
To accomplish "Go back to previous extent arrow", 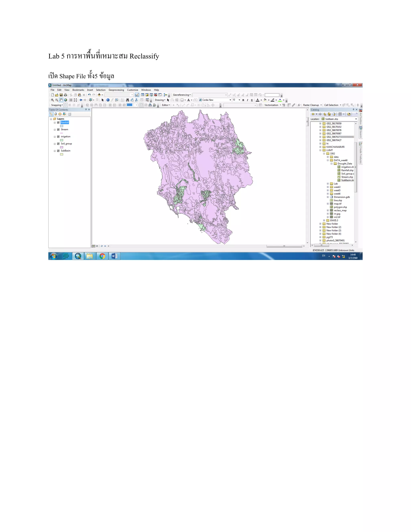I will 81,100.
